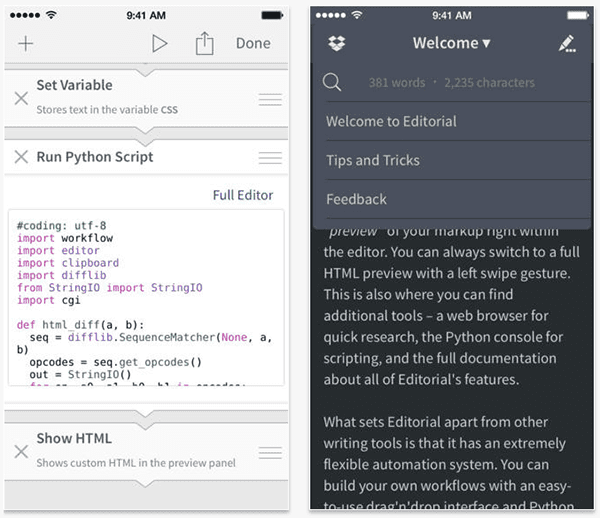Expand the Welcome document title dropdown
600x518 pixels.
pyautogui.click(x=452, y=43)
